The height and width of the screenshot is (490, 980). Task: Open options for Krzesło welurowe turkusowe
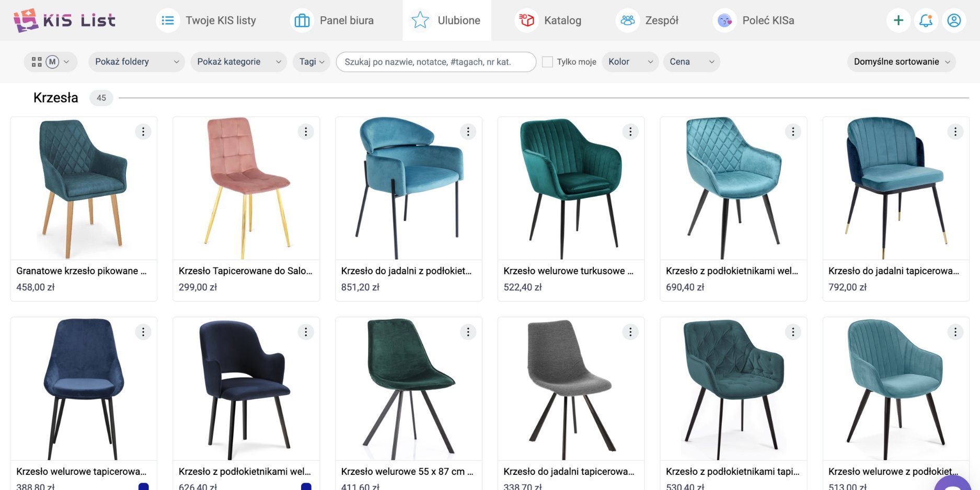(x=630, y=132)
